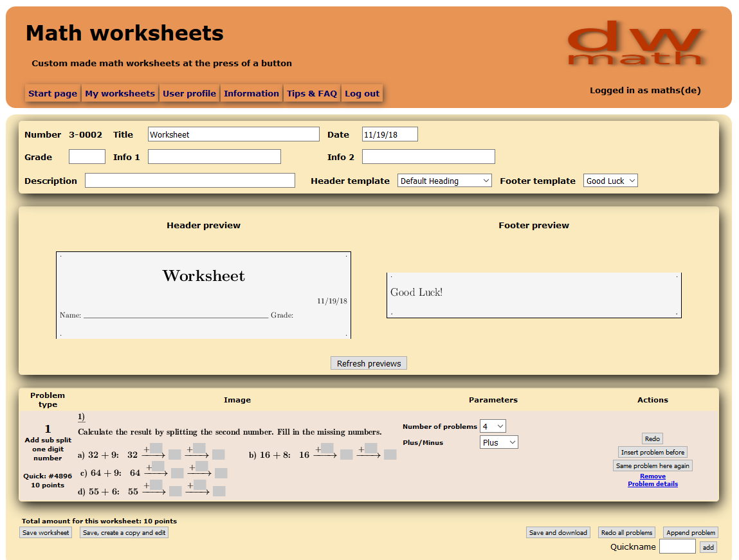Click Log out

pyautogui.click(x=362, y=93)
